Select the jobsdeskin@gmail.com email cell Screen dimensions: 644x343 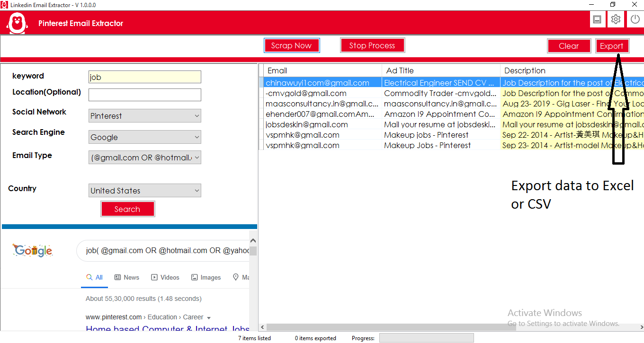322,124
